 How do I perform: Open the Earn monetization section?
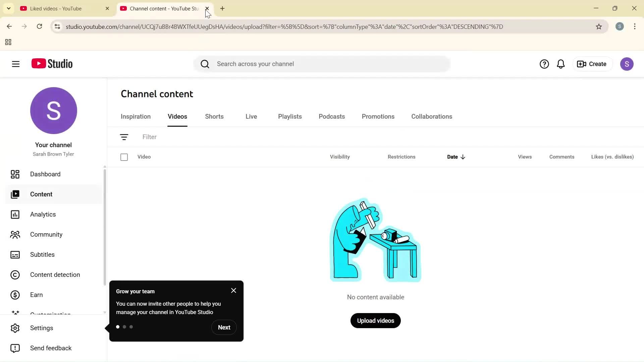click(x=36, y=295)
